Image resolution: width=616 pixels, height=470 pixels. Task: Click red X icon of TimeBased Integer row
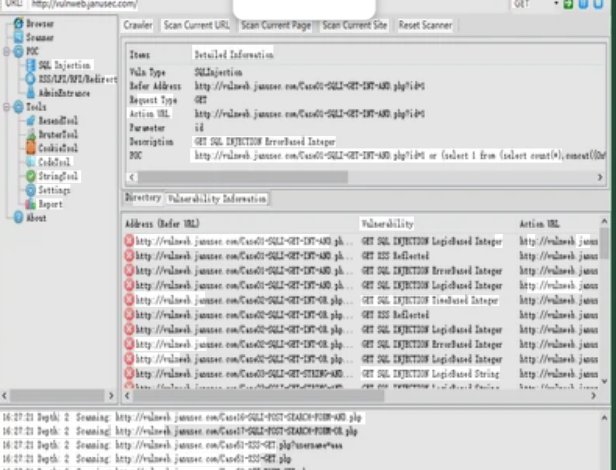point(129,300)
